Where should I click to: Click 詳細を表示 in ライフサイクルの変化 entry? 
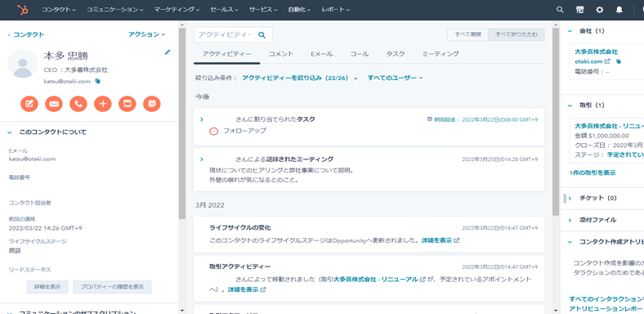436,240
